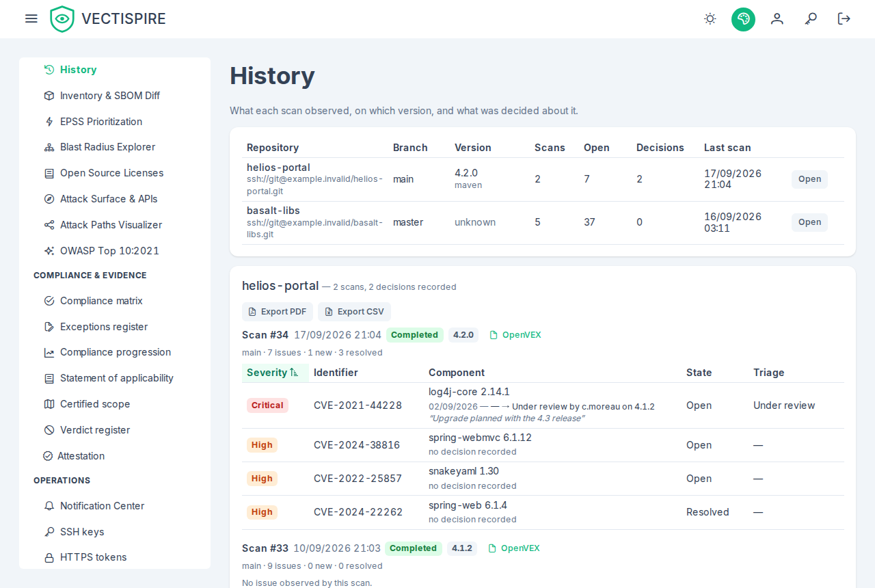
Task: Click the logout icon
Action: pyautogui.click(x=844, y=18)
